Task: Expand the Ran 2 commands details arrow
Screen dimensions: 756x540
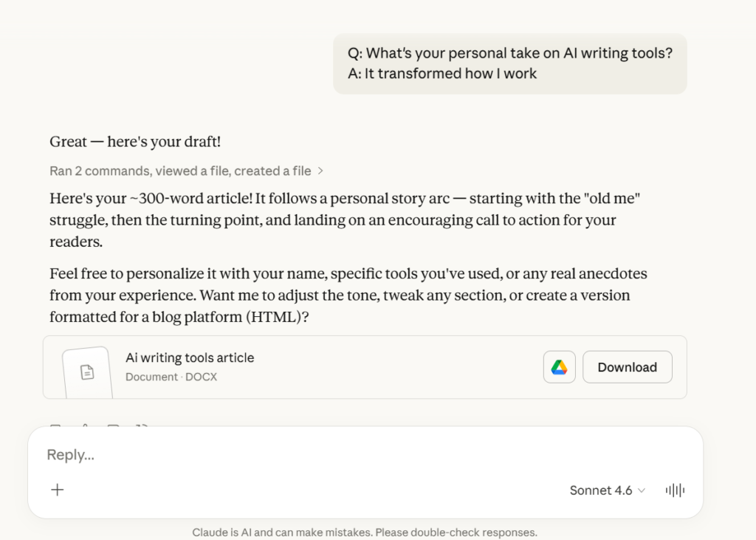Action: pyautogui.click(x=320, y=171)
